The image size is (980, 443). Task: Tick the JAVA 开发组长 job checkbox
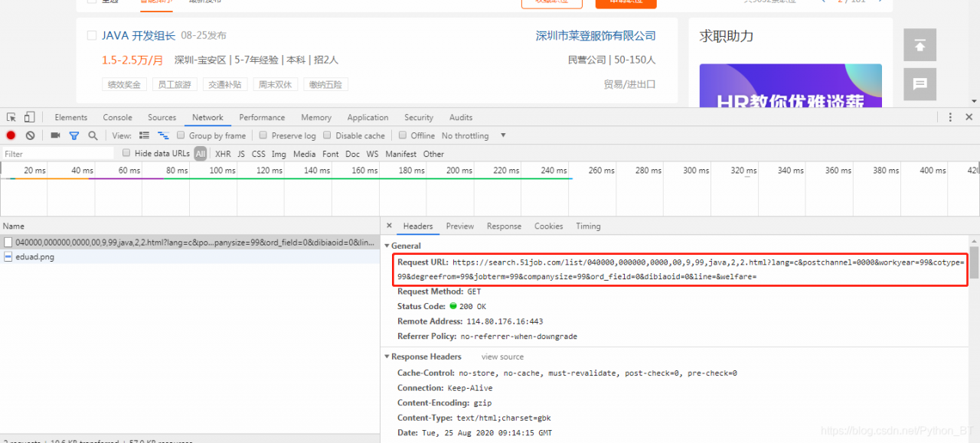coord(92,36)
